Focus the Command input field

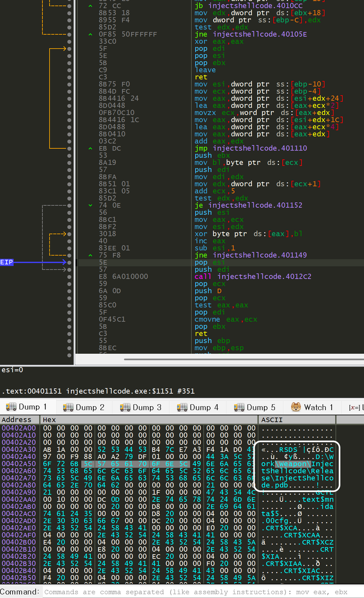point(202,592)
